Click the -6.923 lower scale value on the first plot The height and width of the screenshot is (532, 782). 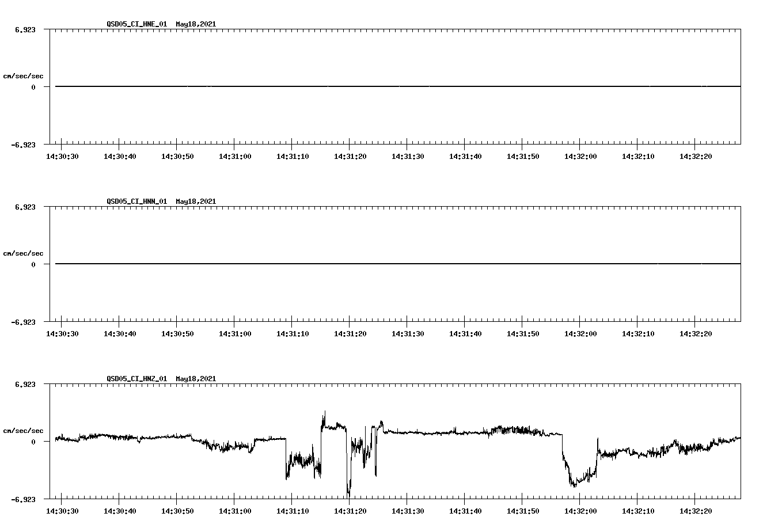(23, 145)
